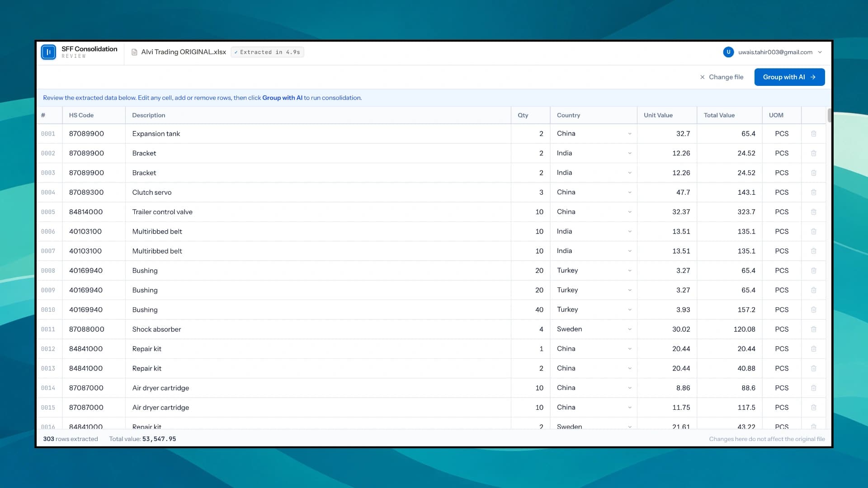The image size is (868, 488).
Task: Click the X icon of Change file
Action: [x=702, y=77]
